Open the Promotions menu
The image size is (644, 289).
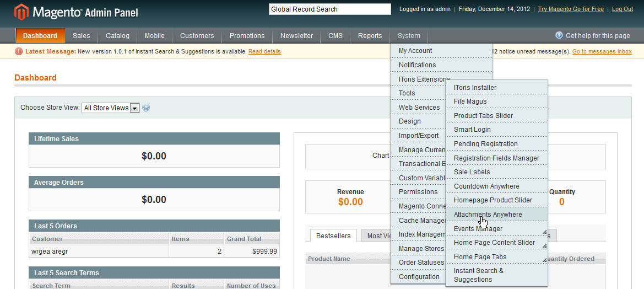(x=247, y=36)
